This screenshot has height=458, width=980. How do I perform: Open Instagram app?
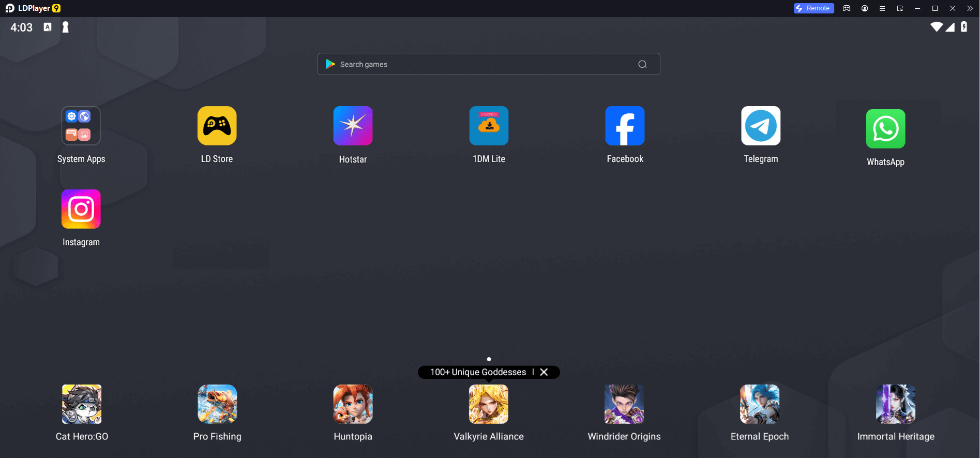click(x=81, y=209)
